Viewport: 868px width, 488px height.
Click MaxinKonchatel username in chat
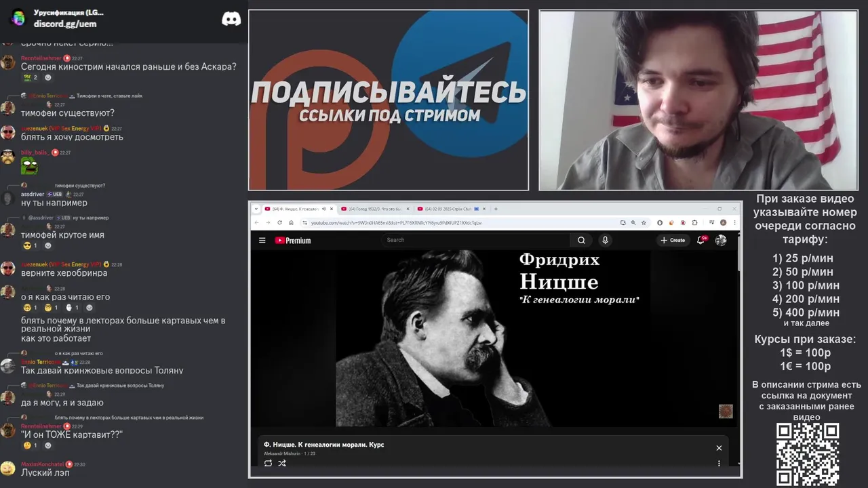click(42, 464)
